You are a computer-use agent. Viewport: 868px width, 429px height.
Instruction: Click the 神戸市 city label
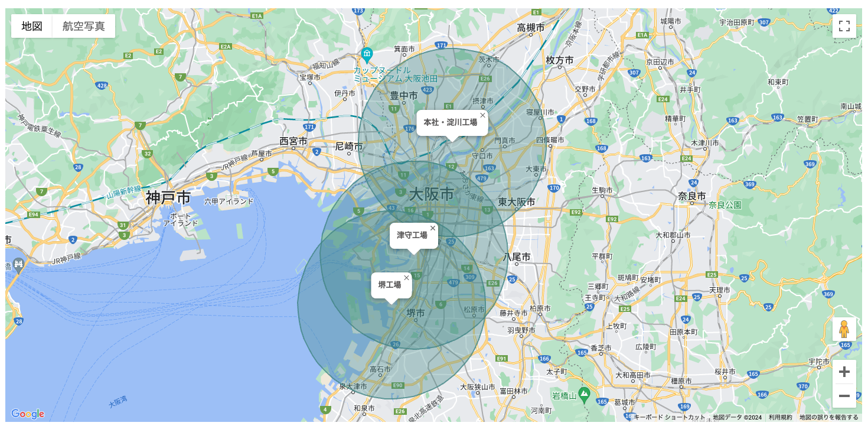168,197
